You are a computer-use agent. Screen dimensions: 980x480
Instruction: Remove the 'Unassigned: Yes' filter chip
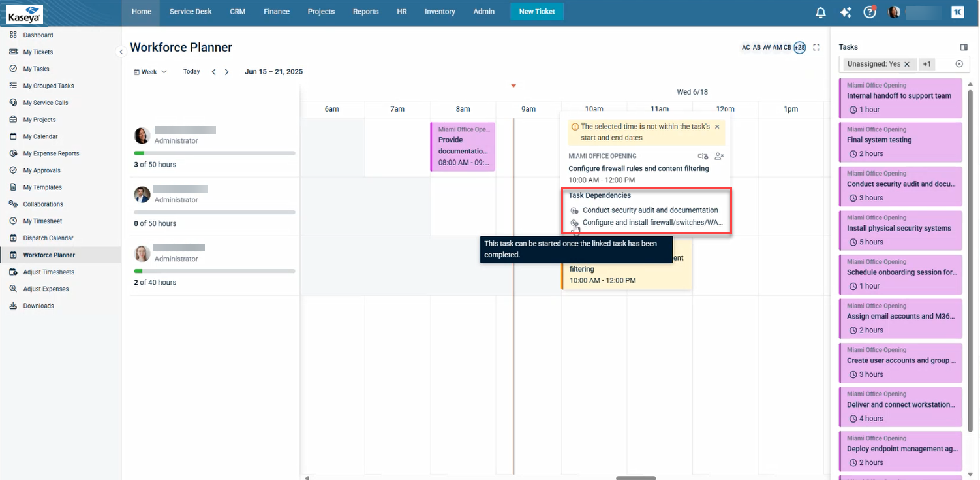pyautogui.click(x=907, y=64)
